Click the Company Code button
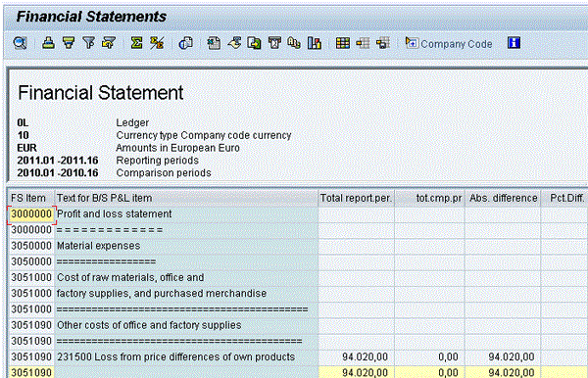Viewport: 588px width, 378px height. click(449, 43)
